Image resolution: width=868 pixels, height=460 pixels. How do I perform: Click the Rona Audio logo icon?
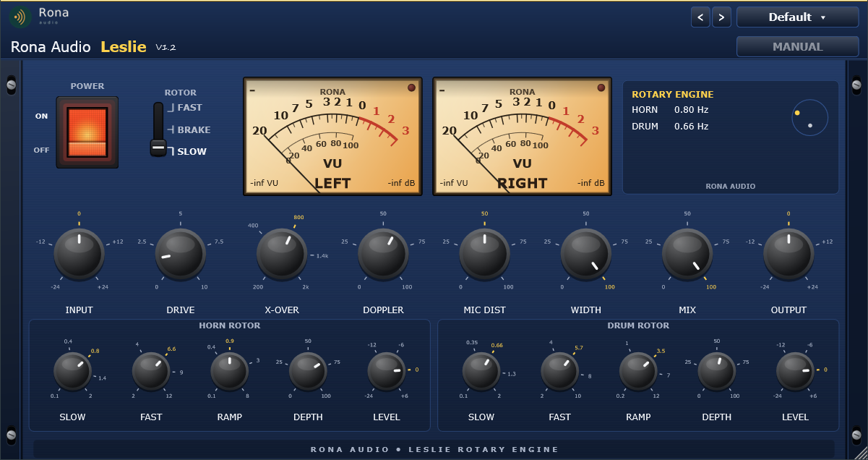[20, 15]
